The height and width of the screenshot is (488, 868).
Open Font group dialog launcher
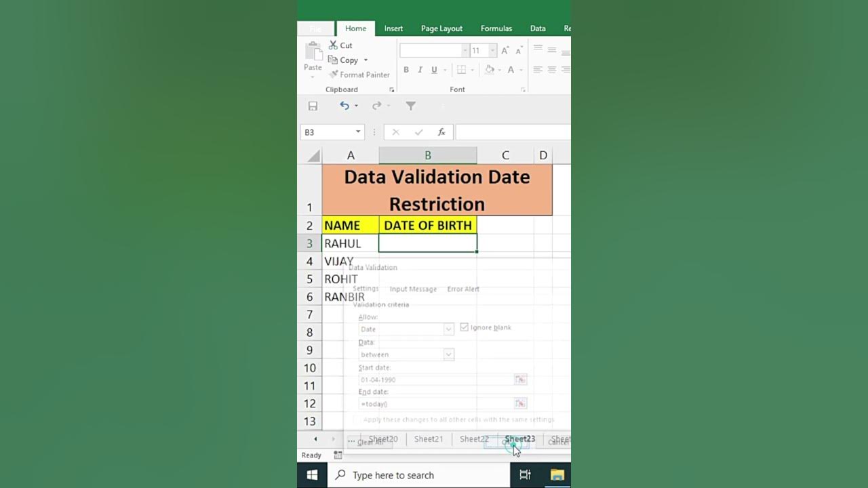point(523,89)
